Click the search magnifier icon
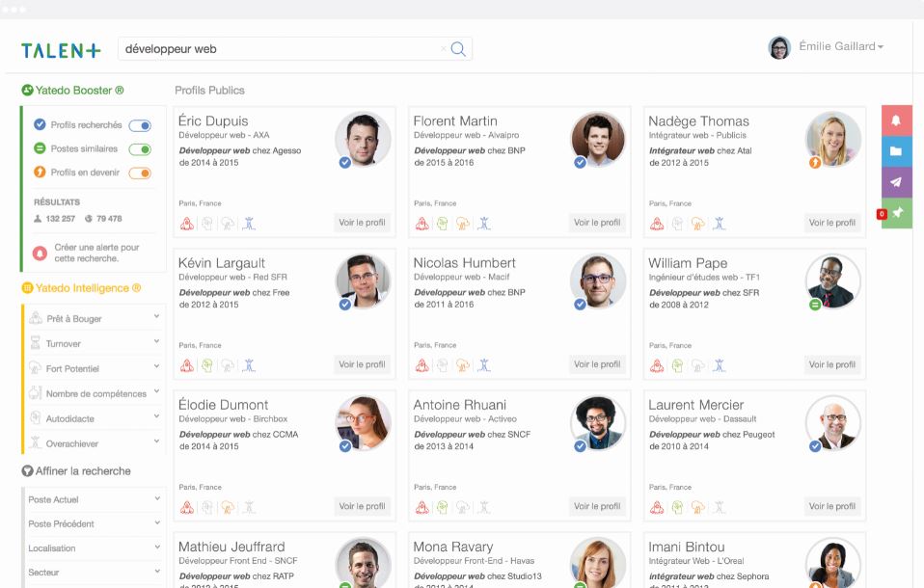The width and height of the screenshot is (924, 588). click(x=458, y=49)
